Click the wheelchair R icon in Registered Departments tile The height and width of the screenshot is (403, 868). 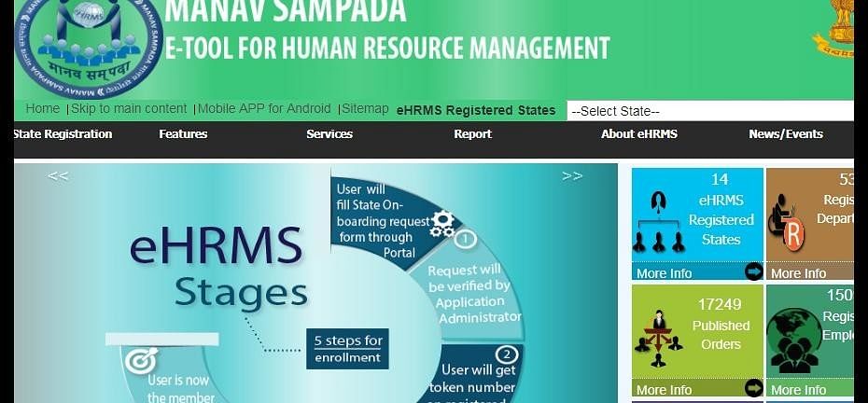click(x=788, y=222)
